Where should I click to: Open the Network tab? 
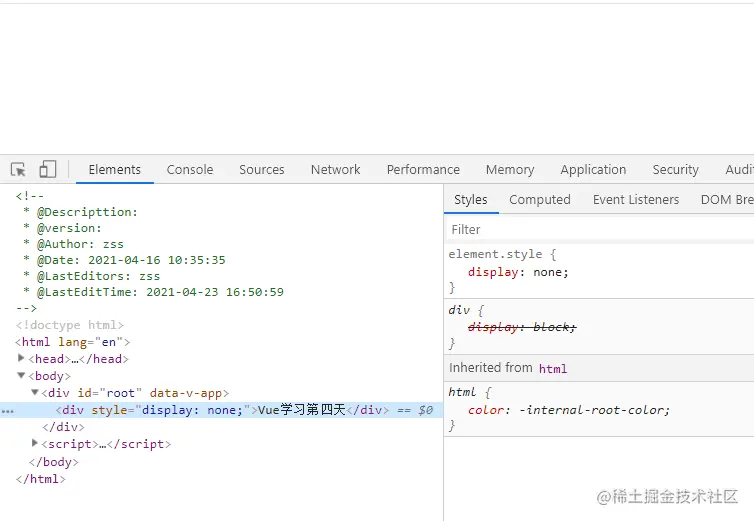tap(335, 169)
